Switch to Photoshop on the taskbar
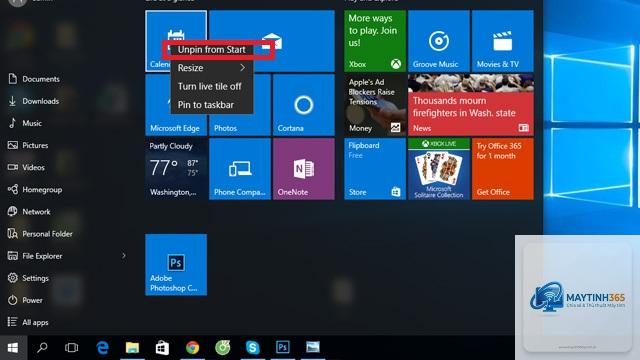 pyautogui.click(x=283, y=348)
